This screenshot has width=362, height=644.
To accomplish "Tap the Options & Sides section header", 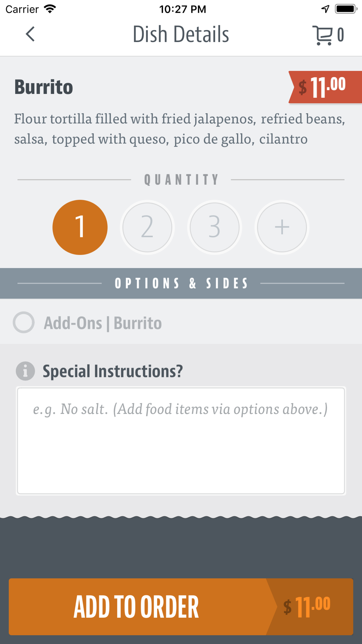I will click(x=181, y=283).
